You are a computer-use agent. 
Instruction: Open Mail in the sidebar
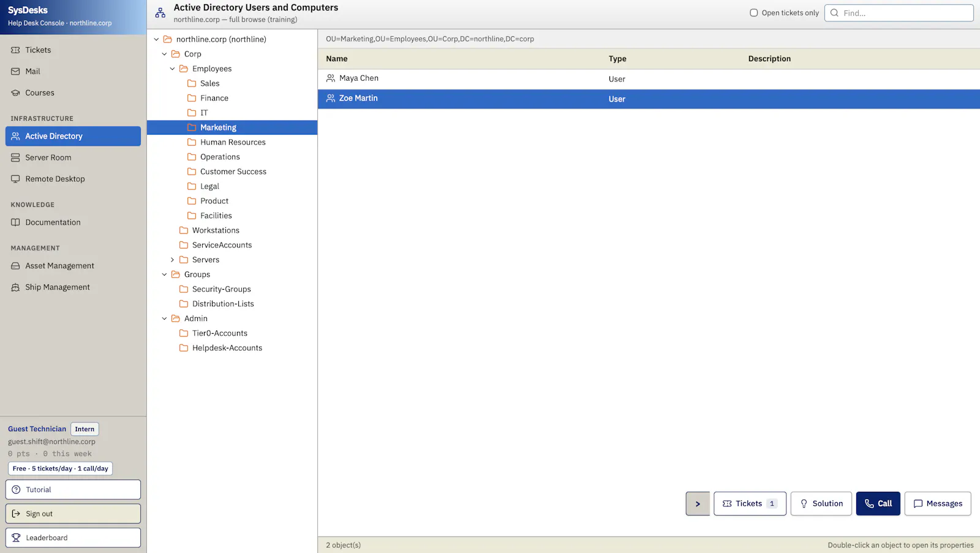coord(73,72)
